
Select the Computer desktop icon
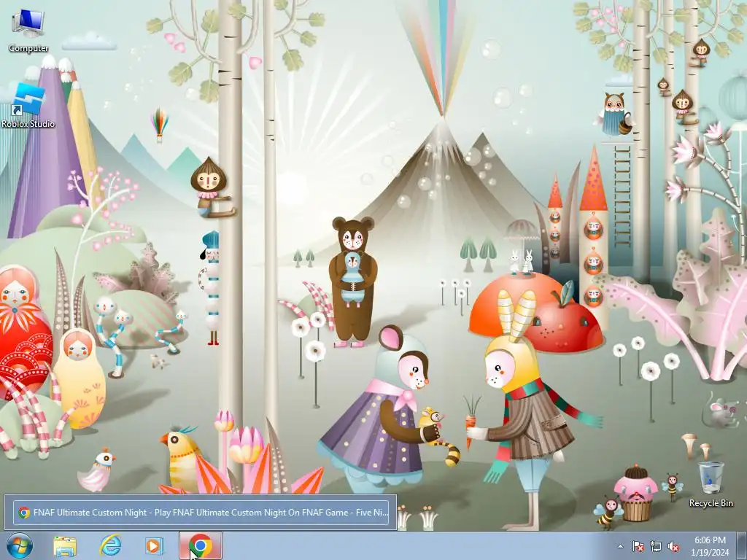(x=28, y=31)
